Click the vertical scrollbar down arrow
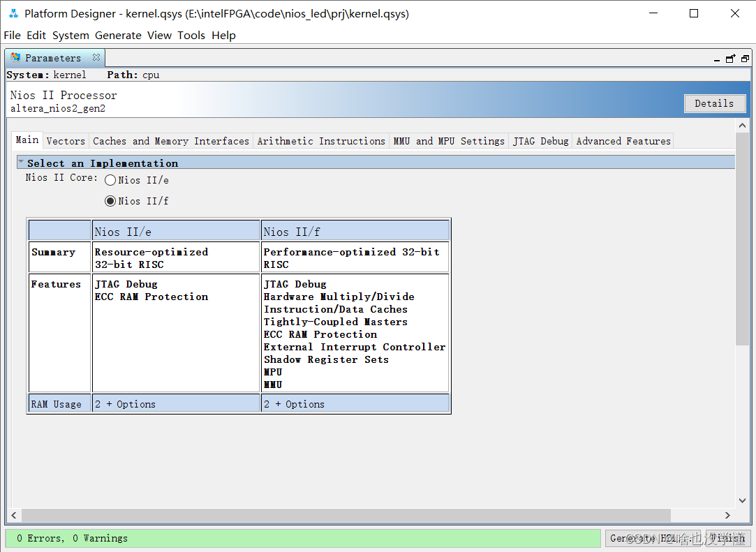Viewport: 756px width, 552px height. point(743,500)
